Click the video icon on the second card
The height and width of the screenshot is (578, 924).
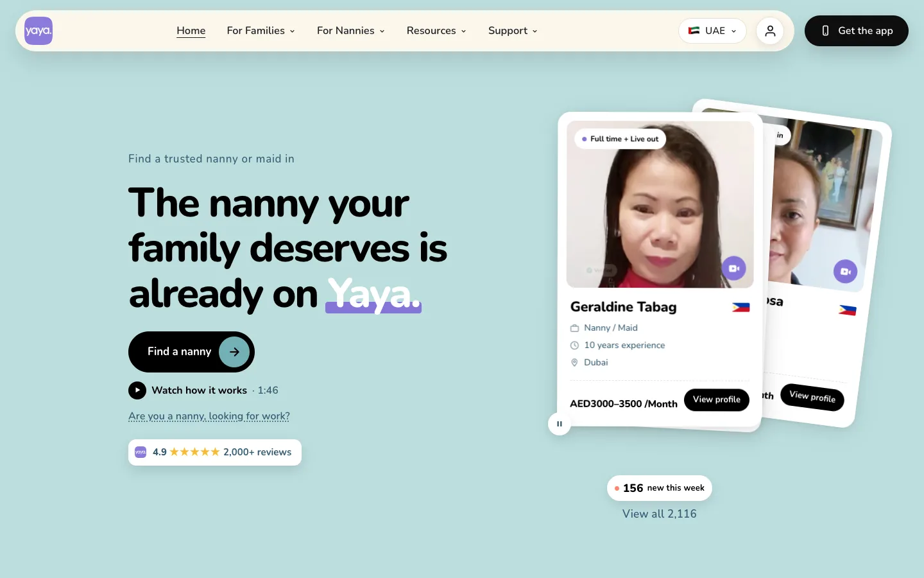(x=846, y=272)
